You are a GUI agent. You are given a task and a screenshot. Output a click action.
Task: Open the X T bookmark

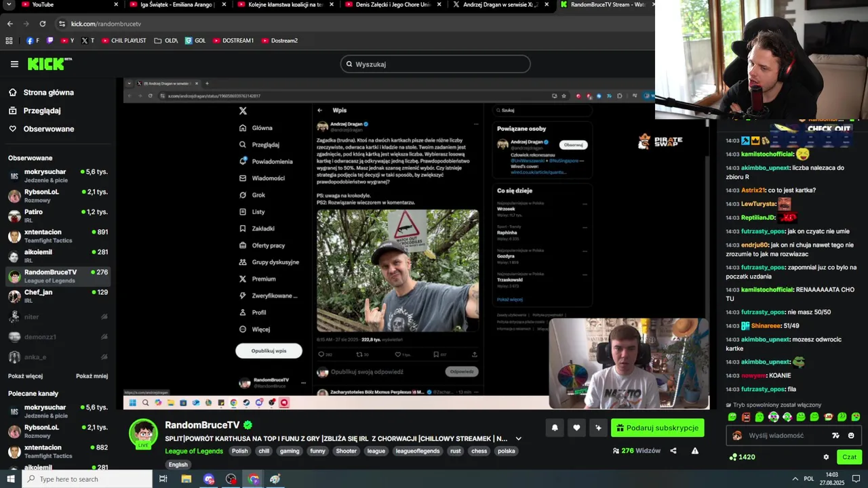87,41
